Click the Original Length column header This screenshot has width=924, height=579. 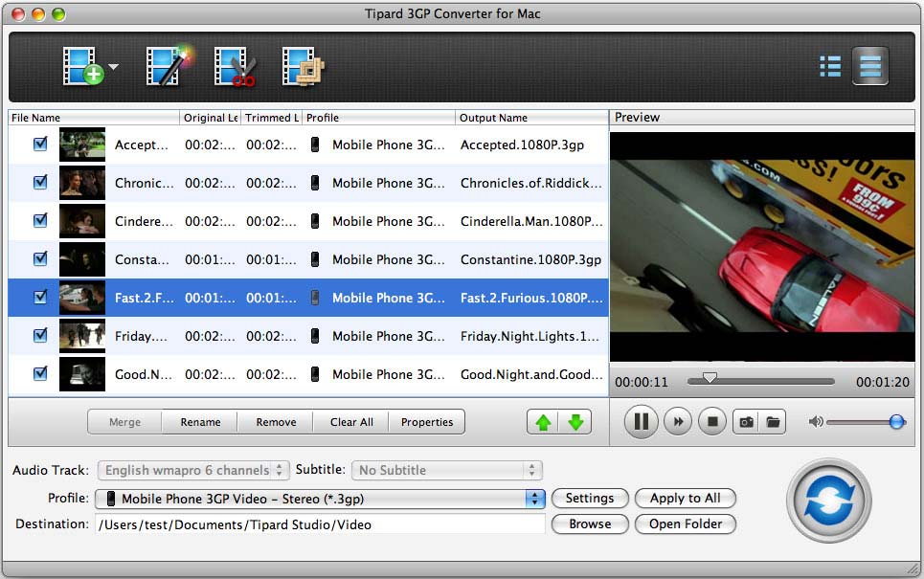coord(210,117)
